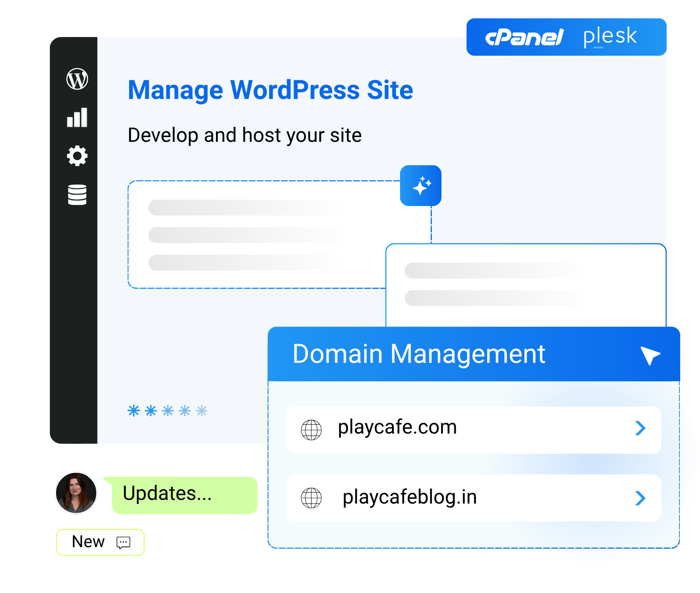
Task: Switch to the plesk tab
Action: click(x=608, y=37)
